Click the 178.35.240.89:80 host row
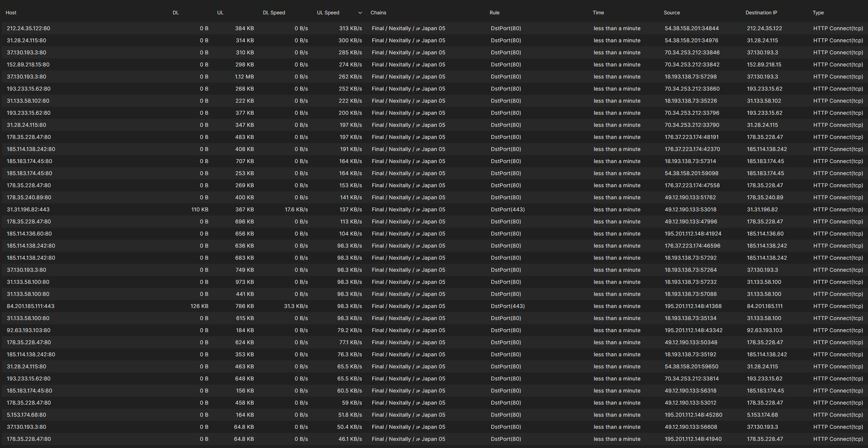Viewport: 868px width, 448px height. [x=29, y=197]
